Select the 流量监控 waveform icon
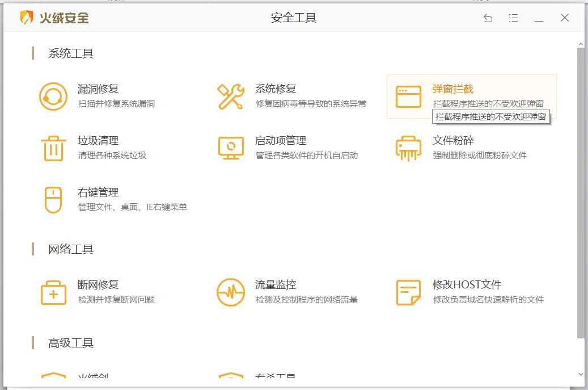 point(229,291)
